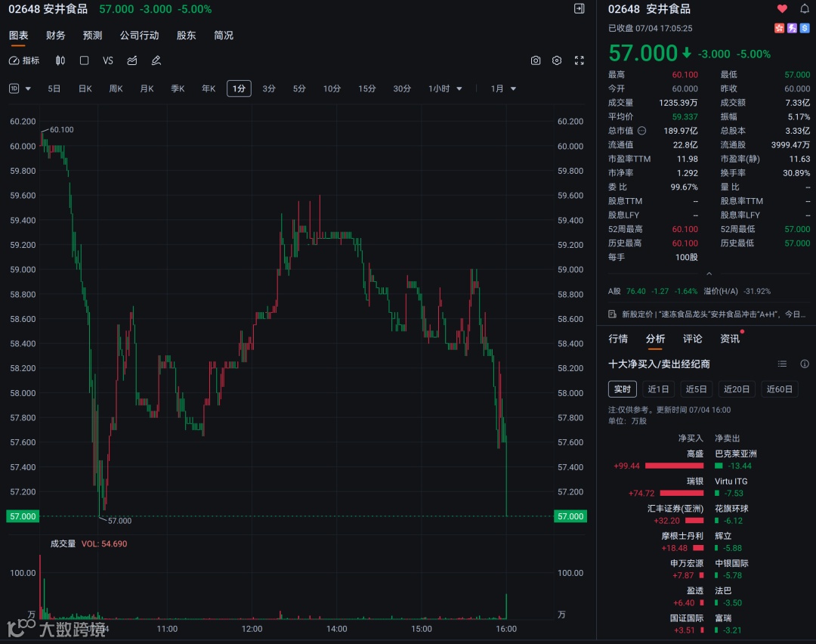Image resolution: width=816 pixels, height=644 pixels.
Task: Open the 公司行动 tab
Action: (x=140, y=36)
